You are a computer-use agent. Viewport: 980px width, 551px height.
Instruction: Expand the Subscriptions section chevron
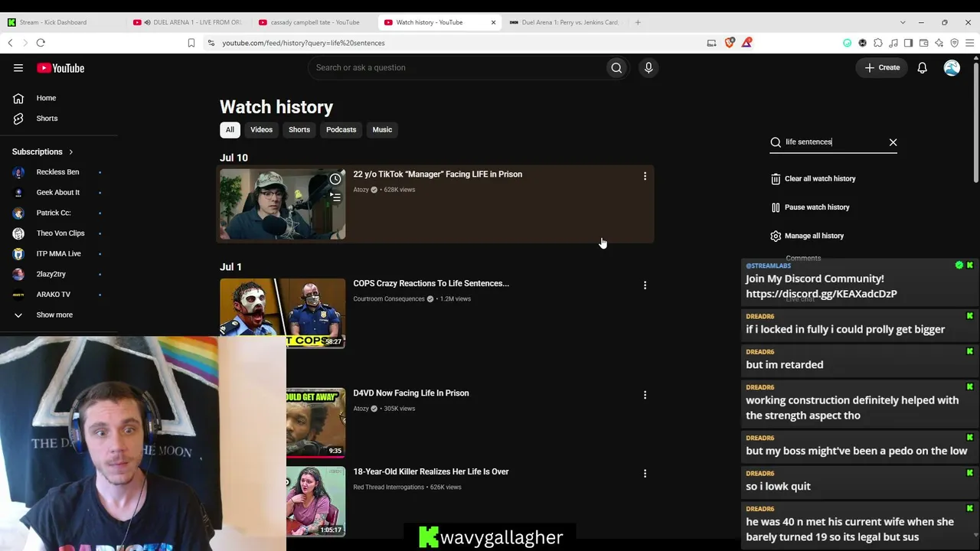tap(70, 152)
